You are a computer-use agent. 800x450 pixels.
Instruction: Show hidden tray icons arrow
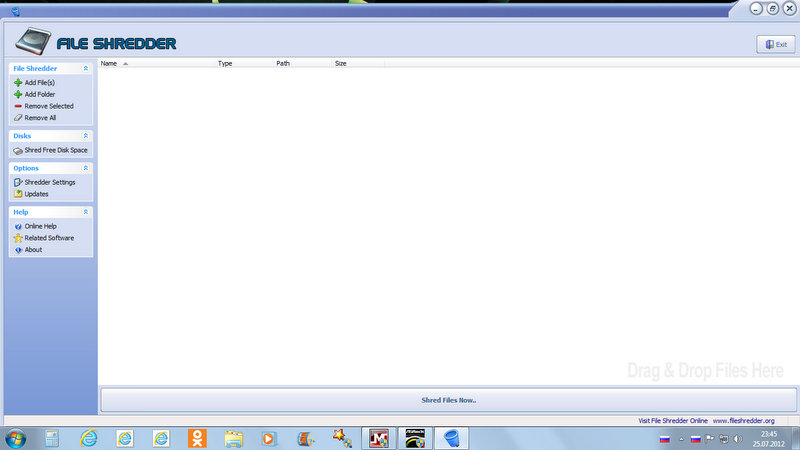[x=681, y=439]
